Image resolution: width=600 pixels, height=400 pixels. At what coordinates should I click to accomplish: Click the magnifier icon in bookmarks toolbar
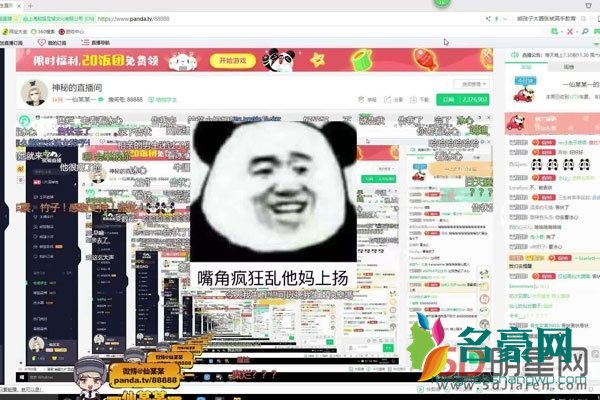coord(585,31)
